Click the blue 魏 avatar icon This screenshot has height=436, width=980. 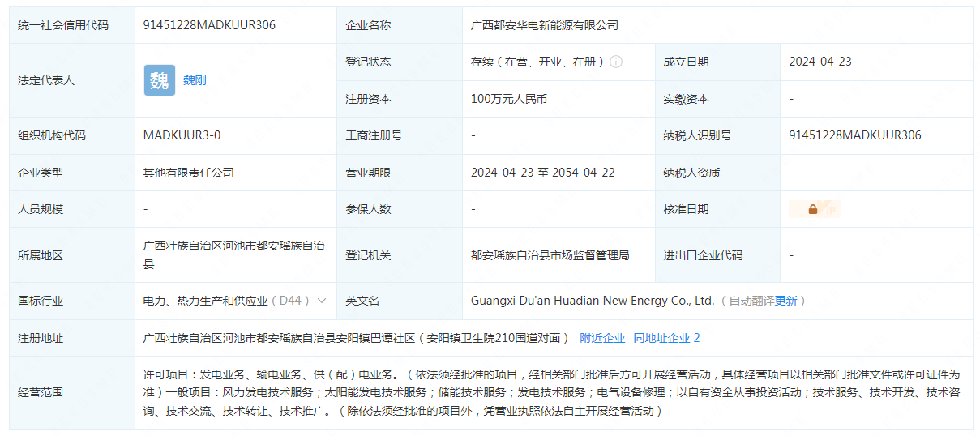[160, 80]
